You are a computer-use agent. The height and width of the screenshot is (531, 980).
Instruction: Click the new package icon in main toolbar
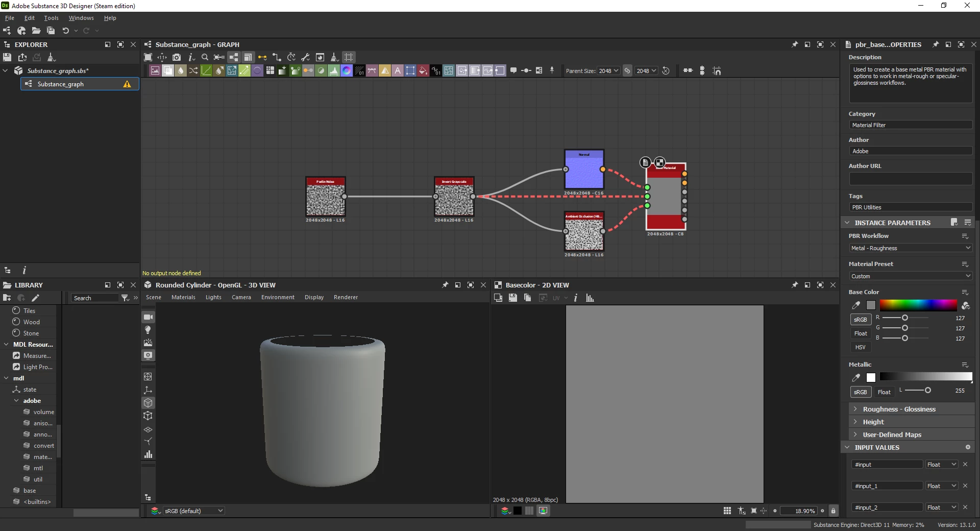pos(21,31)
